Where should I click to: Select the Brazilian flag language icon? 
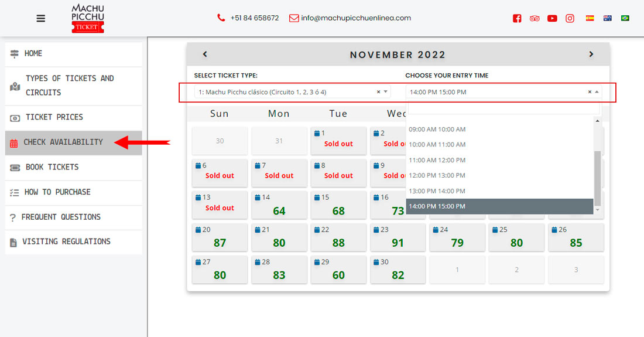(x=625, y=18)
